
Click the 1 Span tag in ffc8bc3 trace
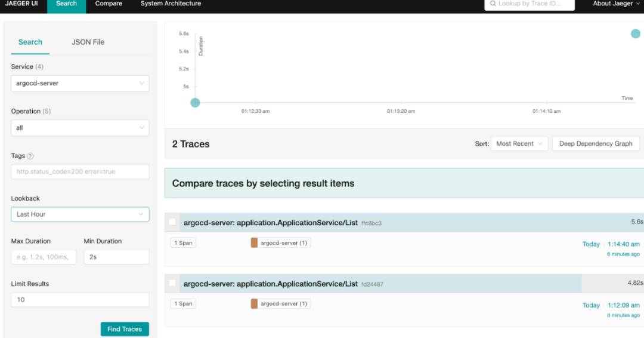click(x=183, y=242)
